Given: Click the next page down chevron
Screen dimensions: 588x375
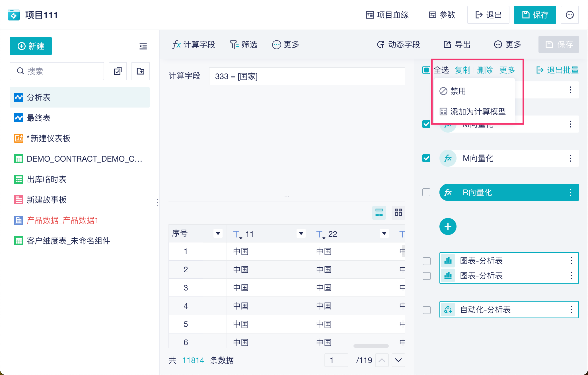Looking at the screenshot, I should click(x=398, y=360).
